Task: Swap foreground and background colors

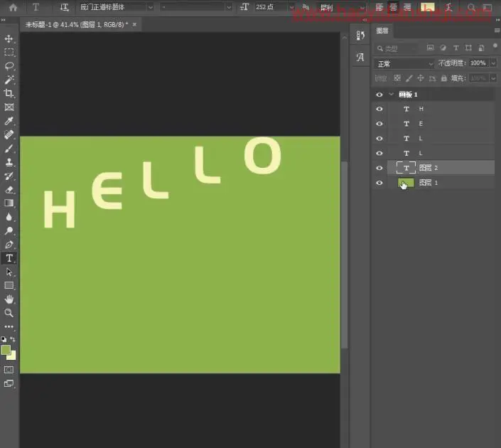Action: click(x=13, y=339)
